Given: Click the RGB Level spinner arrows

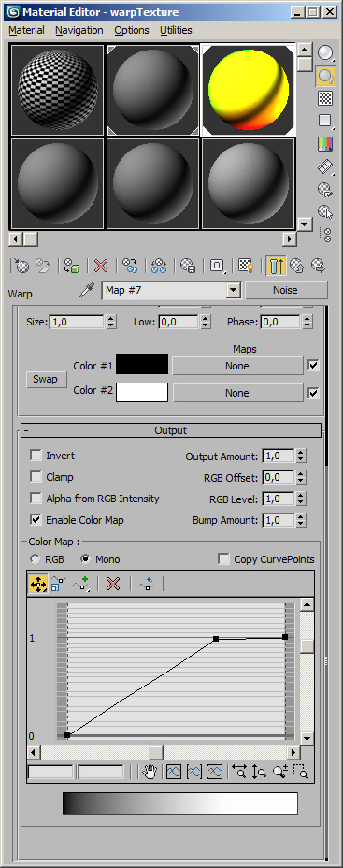Looking at the screenshot, I should point(300,499).
